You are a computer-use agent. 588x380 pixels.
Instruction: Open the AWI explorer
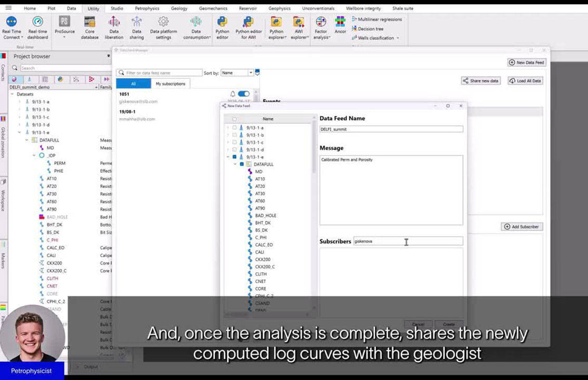299,28
